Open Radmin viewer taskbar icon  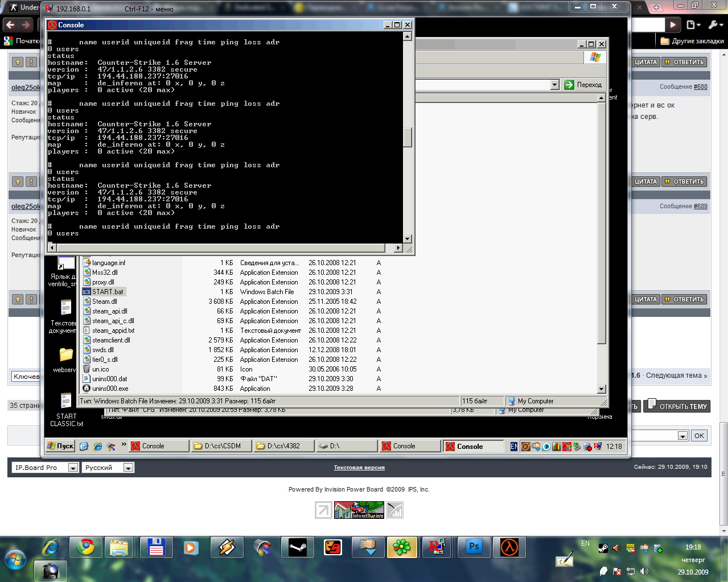[437, 547]
